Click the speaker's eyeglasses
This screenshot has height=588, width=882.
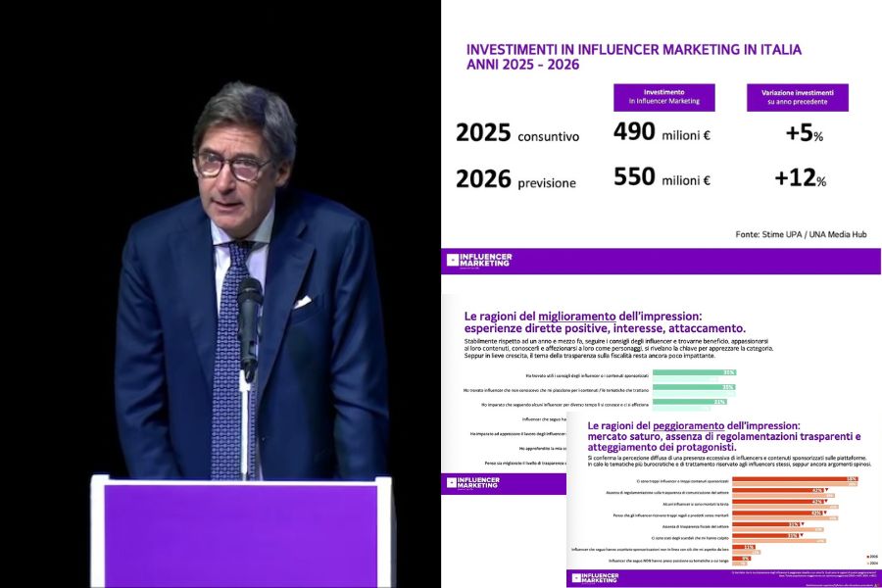pos(234,165)
